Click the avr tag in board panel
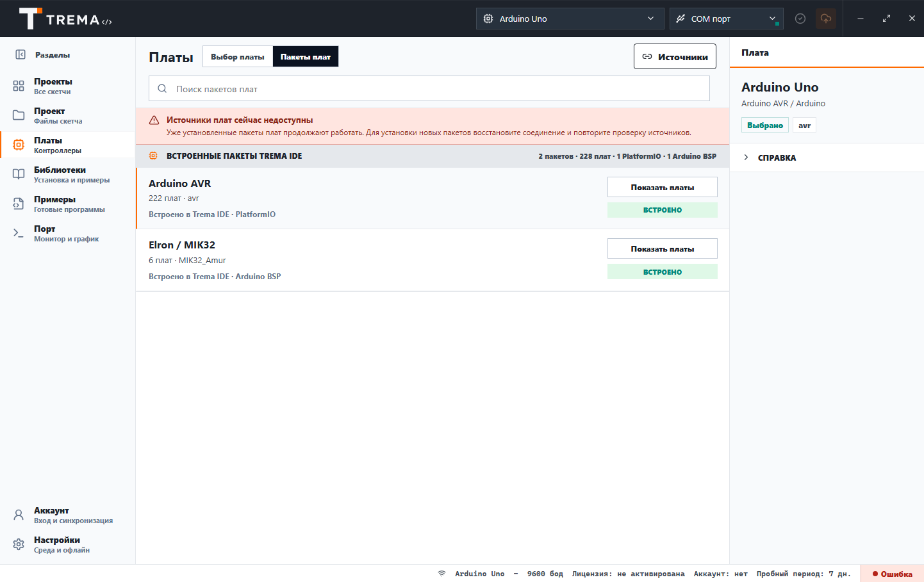Image resolution: width=924 pixels, height=582 pixels. click(805, 125)
